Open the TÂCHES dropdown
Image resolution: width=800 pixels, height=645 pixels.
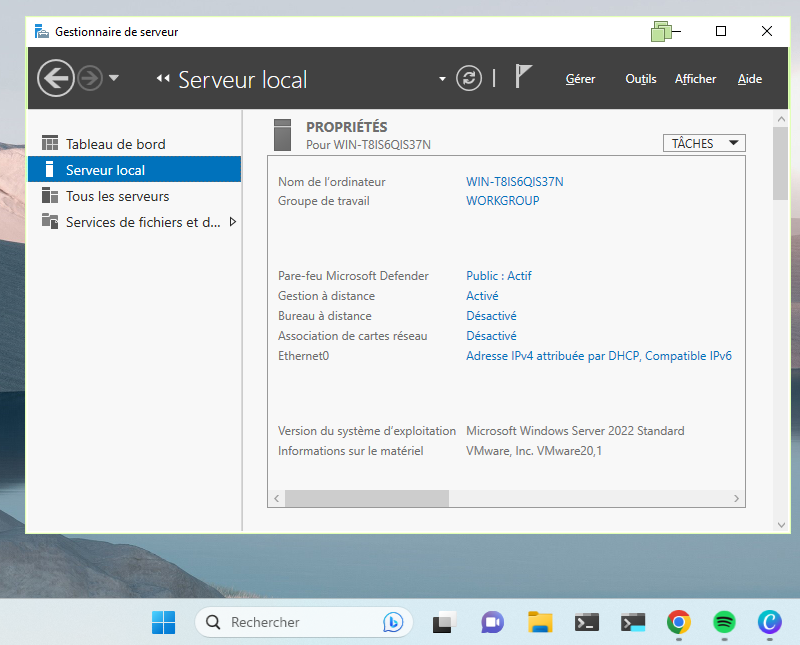point(703,143)
